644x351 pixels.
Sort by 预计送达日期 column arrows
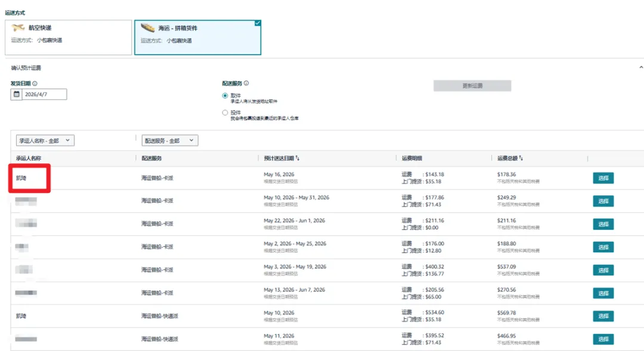click(298, 158)
